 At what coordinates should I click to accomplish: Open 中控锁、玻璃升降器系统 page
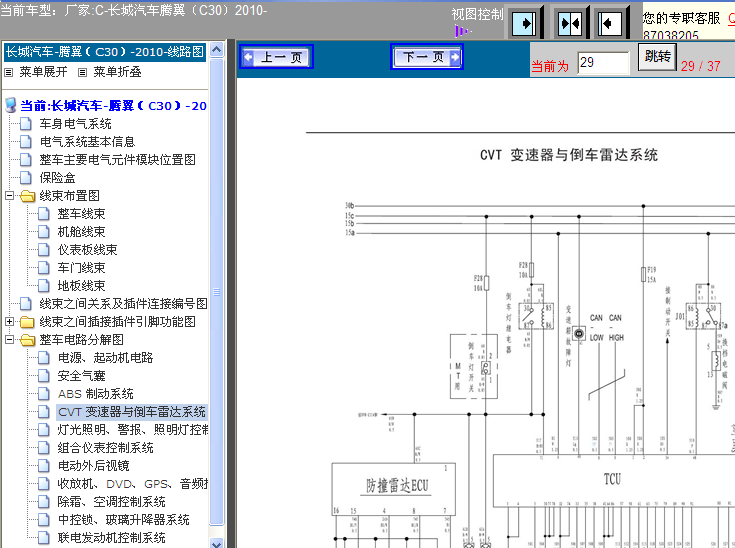click(123, 519)
